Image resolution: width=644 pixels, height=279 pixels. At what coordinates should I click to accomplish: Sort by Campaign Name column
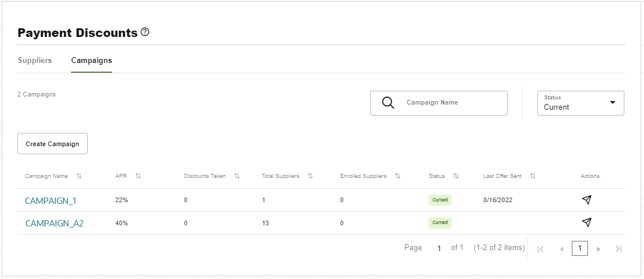pos(79,176)
